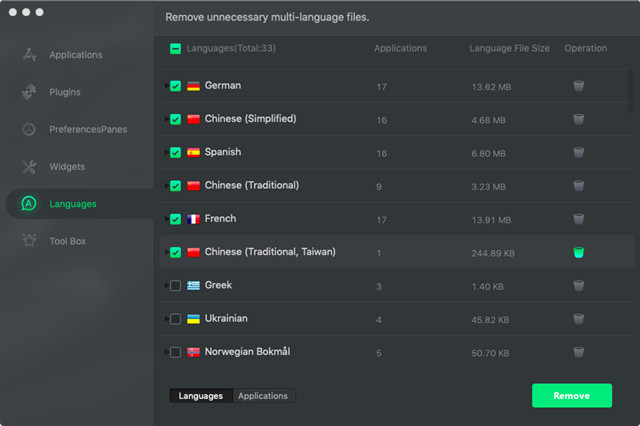Viewport: 640px width, 426px height.
Task: Check the Norwegian Bokmål checkbox
Action: [x=176, y=352]
